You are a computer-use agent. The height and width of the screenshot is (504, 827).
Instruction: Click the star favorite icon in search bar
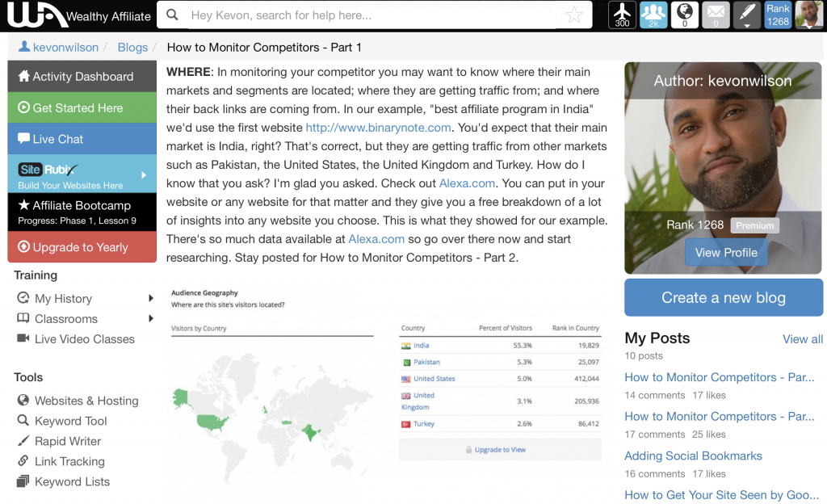tap(574, 15)
